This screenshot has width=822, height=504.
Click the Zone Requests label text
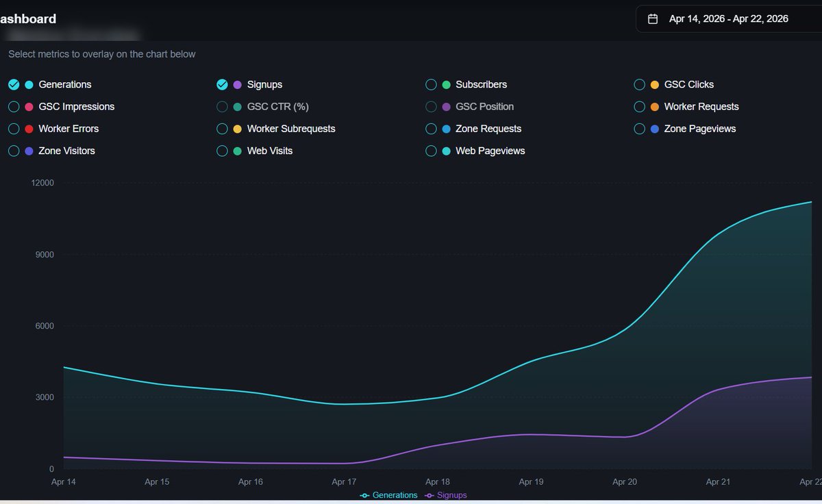click(x=488, y=129)
